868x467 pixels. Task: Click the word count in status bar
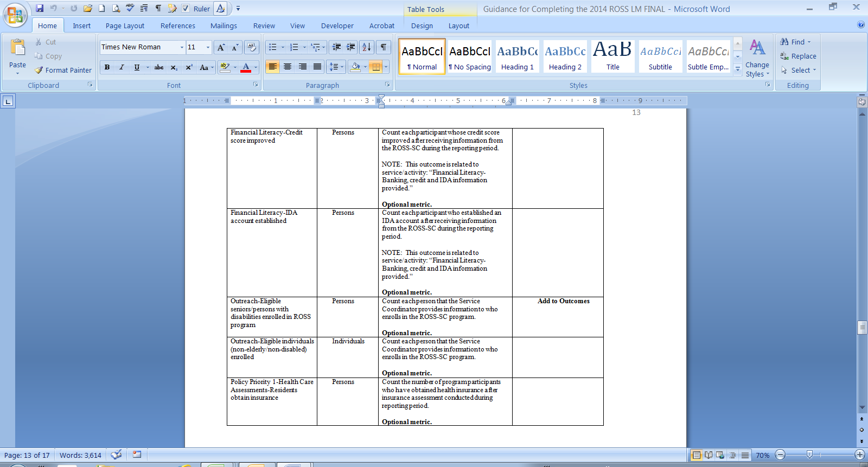pos(80,455)
